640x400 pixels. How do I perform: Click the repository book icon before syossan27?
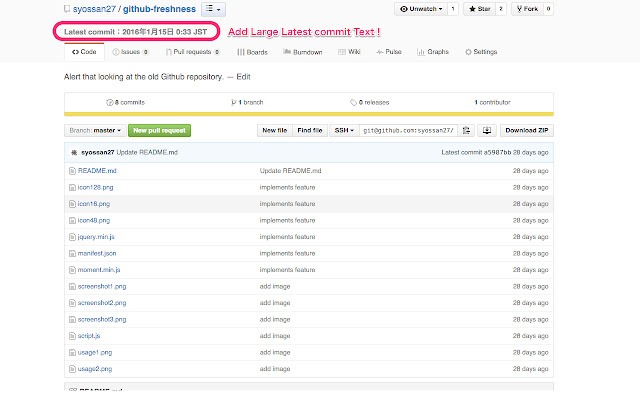click(67, 9)
